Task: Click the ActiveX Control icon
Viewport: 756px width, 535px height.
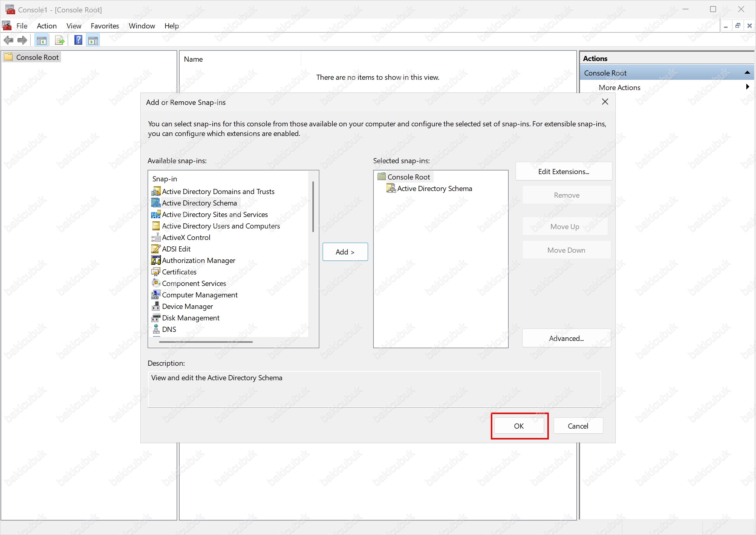Action: [156, 238]
